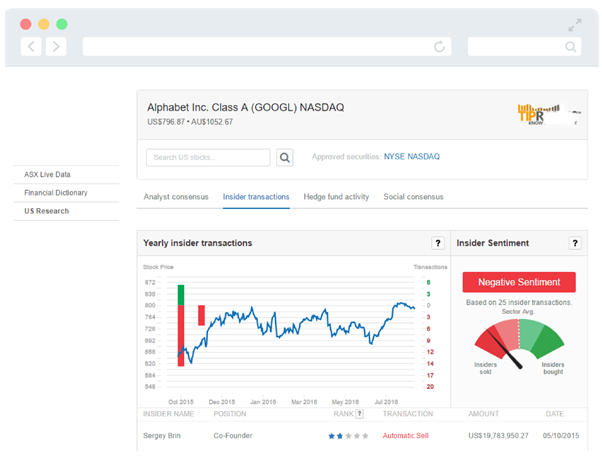Click the Oct 2015 axis label
Image resolution: width=602 pixels, height=463 pixels.
(181, 402)
